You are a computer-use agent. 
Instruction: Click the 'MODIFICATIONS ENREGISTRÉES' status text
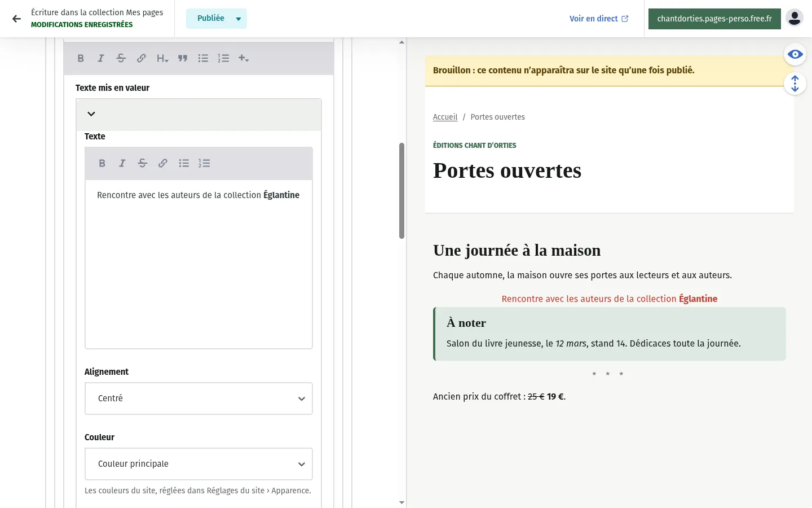coord(82,25)
